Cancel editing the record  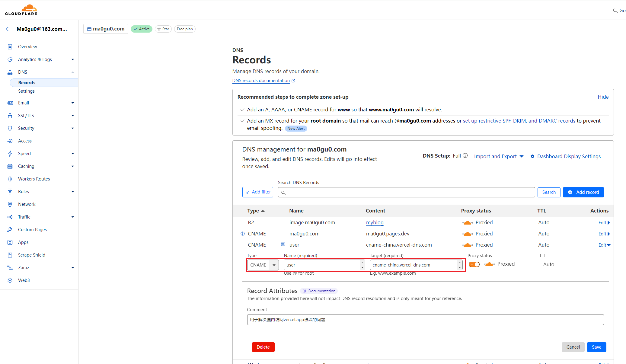[573, 347]
